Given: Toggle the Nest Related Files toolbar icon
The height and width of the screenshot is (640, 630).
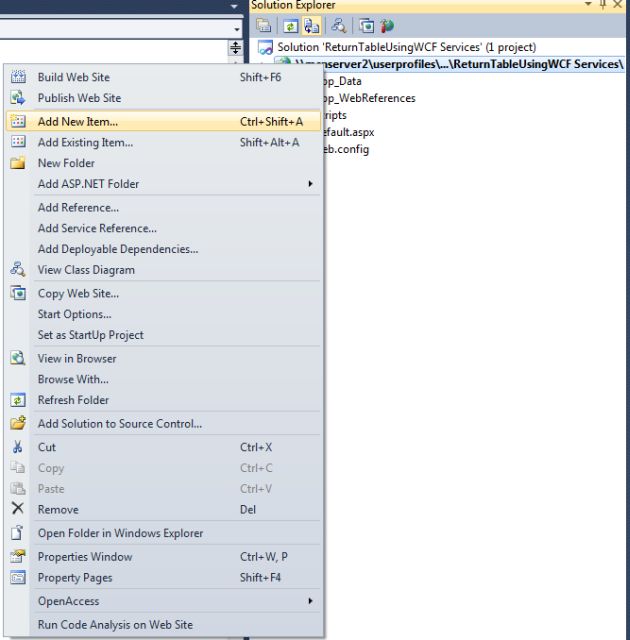Looking at the screenshot, I should 312,26.
